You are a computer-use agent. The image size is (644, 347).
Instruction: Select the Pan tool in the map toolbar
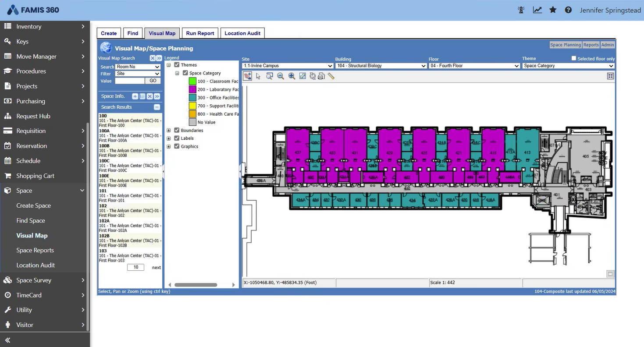[x=247, y=76]
